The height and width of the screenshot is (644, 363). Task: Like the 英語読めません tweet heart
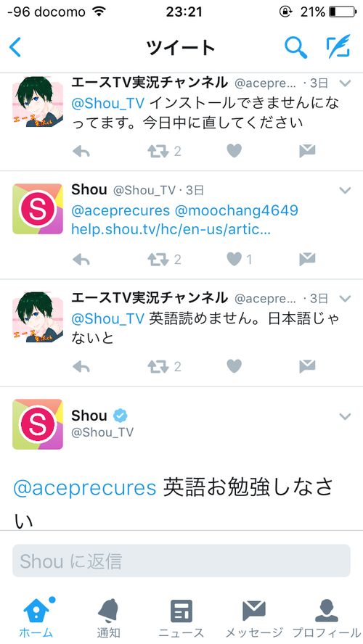[234, 366]
